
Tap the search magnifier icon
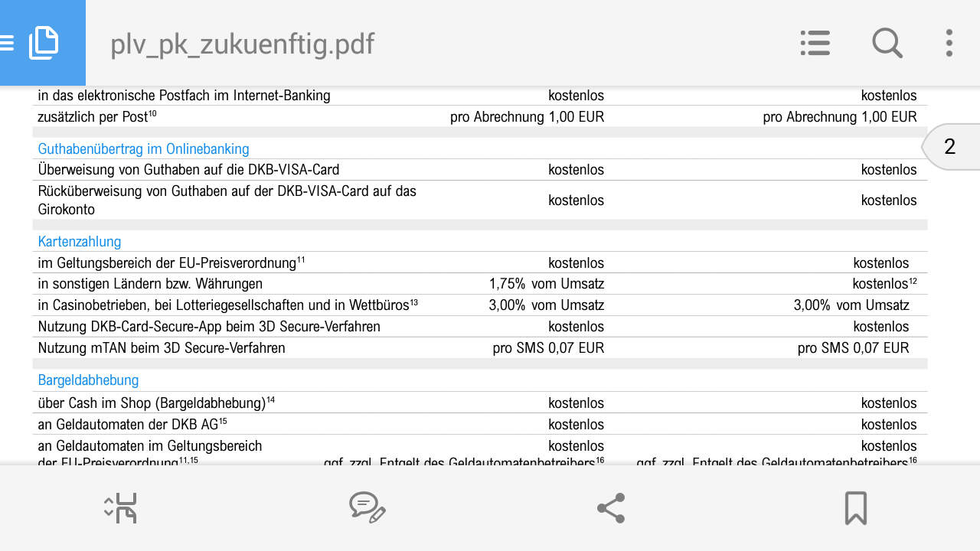tap(887, 43)
